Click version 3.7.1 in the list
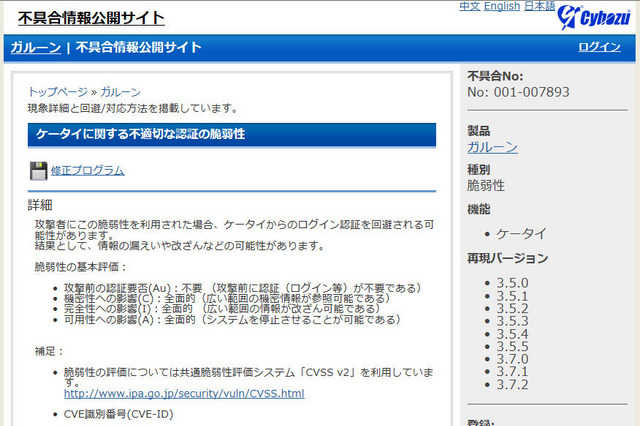This screenshot has height=426, width=640. 512,372
